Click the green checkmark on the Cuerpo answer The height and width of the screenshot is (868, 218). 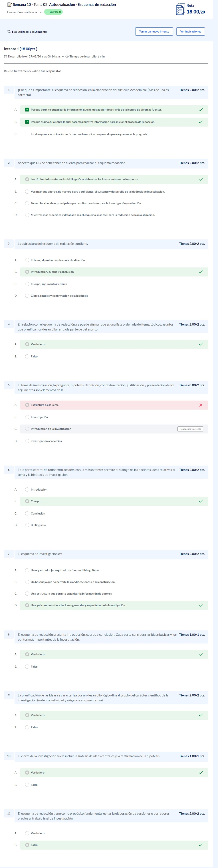point(201,501)
